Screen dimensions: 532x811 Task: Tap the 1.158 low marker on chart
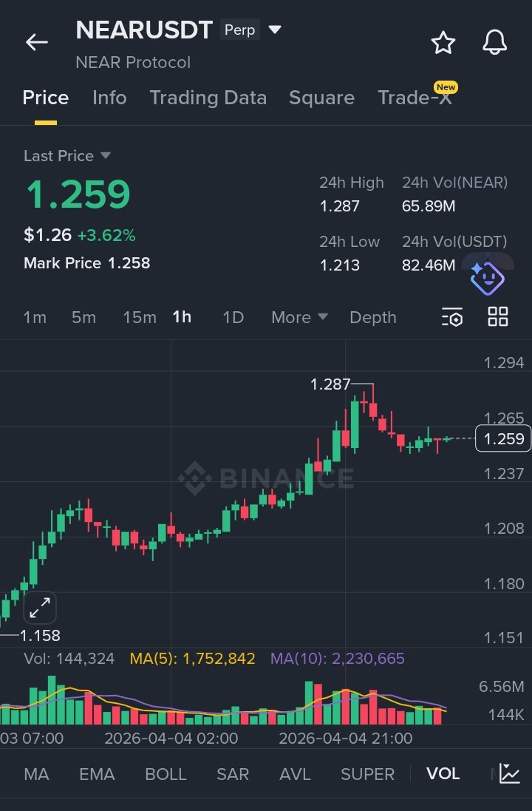click(40, 635)
